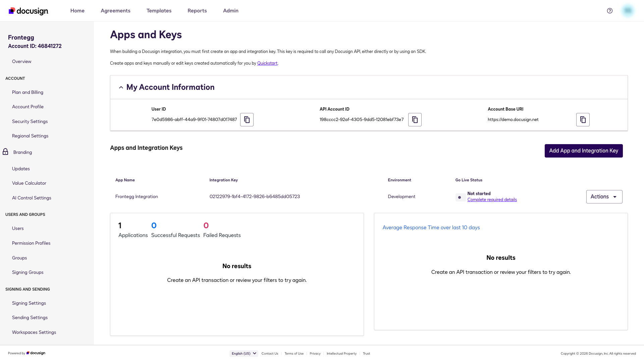This screenshot has height=362, width=644.
Task: Select Permission Profiles in sidebar
Action: (x=31, y=243)
